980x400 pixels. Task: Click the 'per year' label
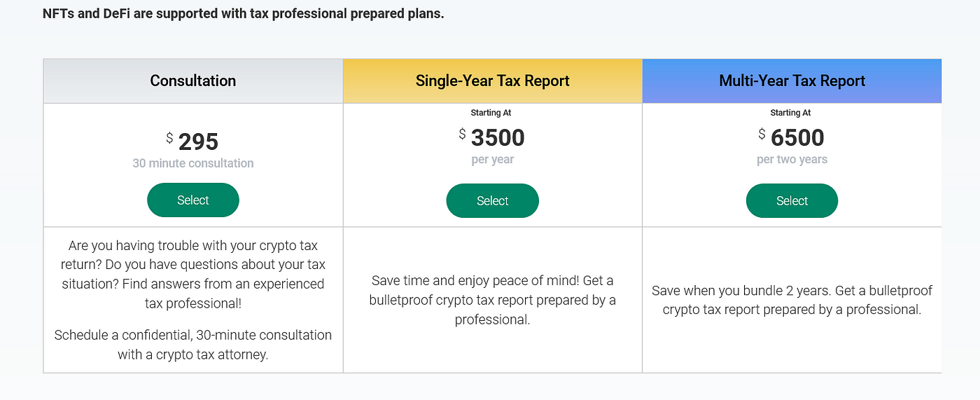492,160
